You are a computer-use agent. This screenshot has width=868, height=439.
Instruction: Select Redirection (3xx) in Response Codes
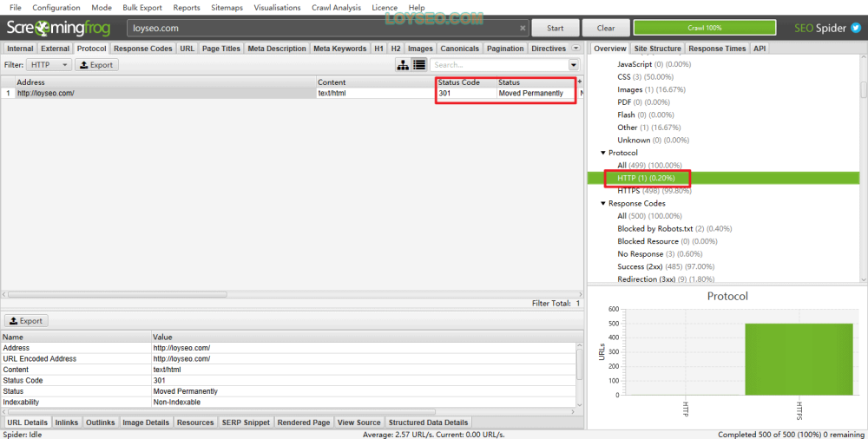pos(666,279)
